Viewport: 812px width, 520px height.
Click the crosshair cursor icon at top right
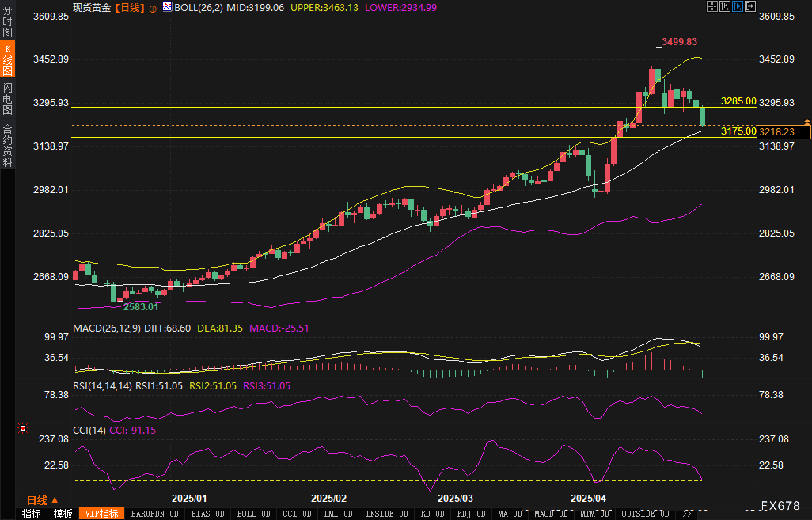(x=712, y=6)
